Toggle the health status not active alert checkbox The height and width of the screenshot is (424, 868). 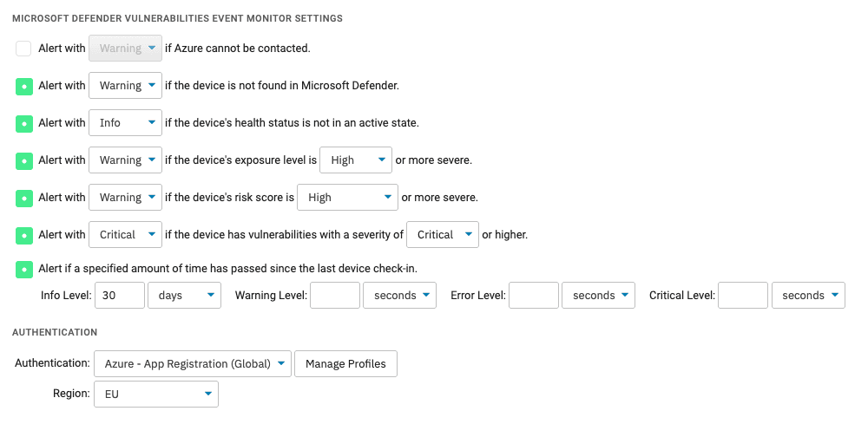point(23,123)
